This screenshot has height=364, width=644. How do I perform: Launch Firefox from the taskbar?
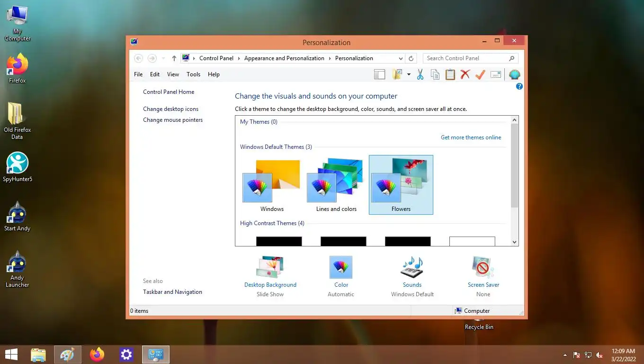97,355
